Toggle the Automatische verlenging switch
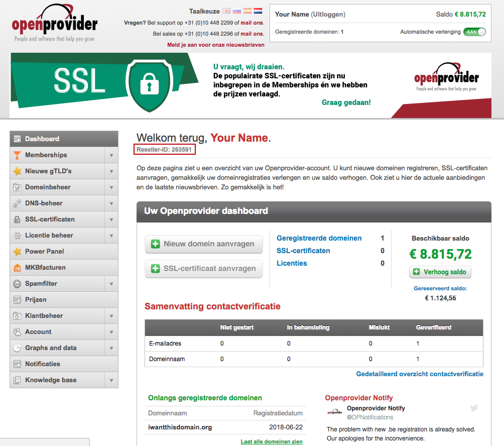Image resolution: width=504 pixels, height=446 pixels. click(474, 32)
